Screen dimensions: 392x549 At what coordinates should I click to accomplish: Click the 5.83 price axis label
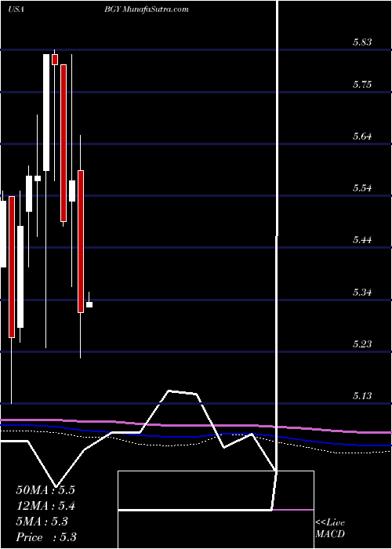coord(362,42)
